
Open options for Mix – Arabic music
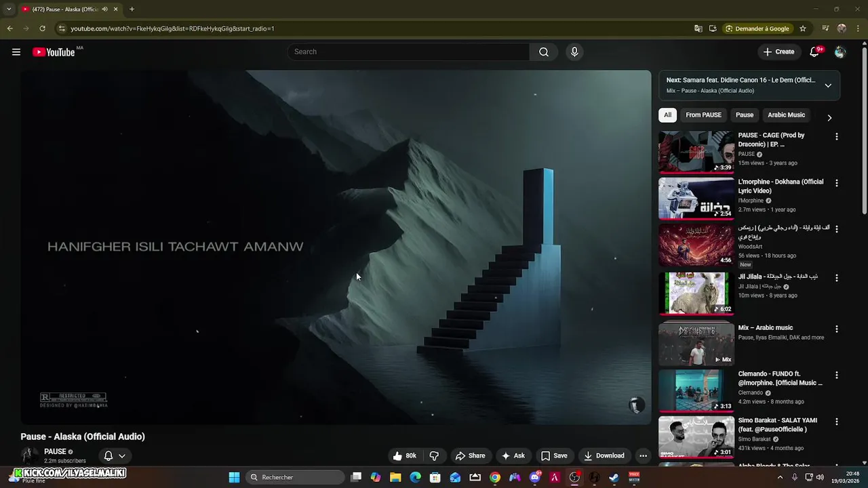836,329
